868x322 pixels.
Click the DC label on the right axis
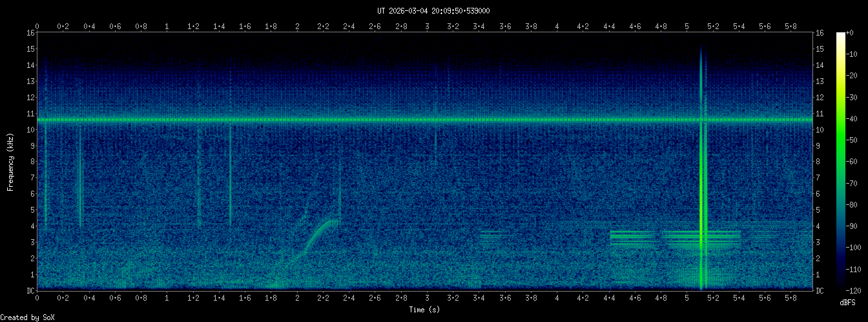click(820, 291)
